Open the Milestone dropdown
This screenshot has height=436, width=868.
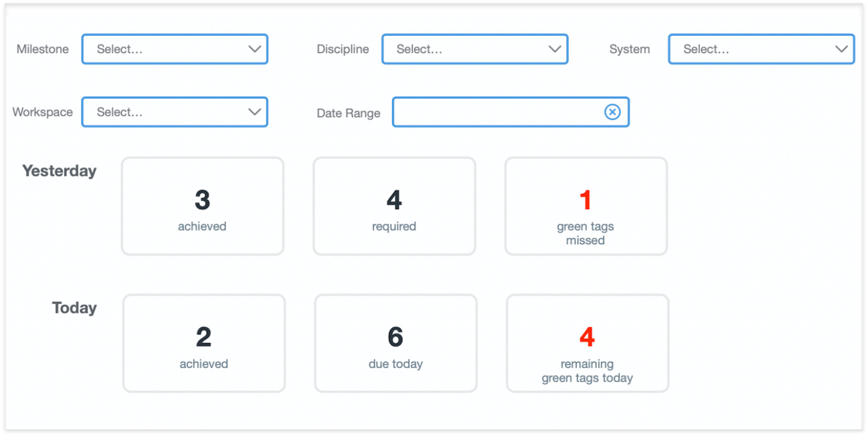coord(175,49)
